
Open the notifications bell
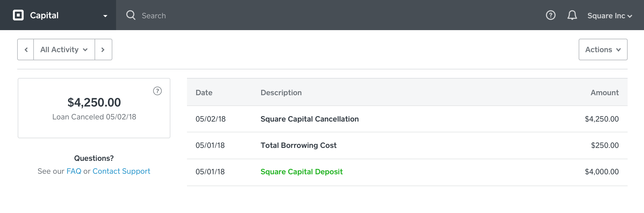[572, 15]
